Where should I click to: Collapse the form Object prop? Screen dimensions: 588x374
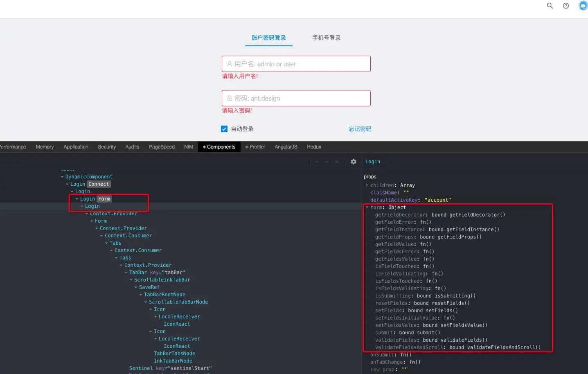point(367,207)
